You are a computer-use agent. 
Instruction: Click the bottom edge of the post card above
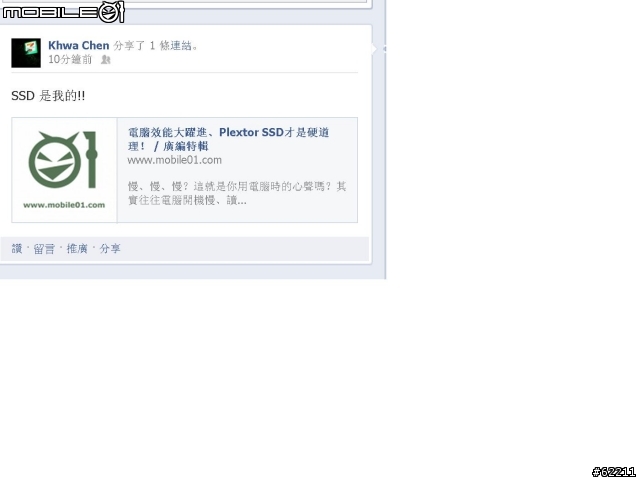point(186,4)
